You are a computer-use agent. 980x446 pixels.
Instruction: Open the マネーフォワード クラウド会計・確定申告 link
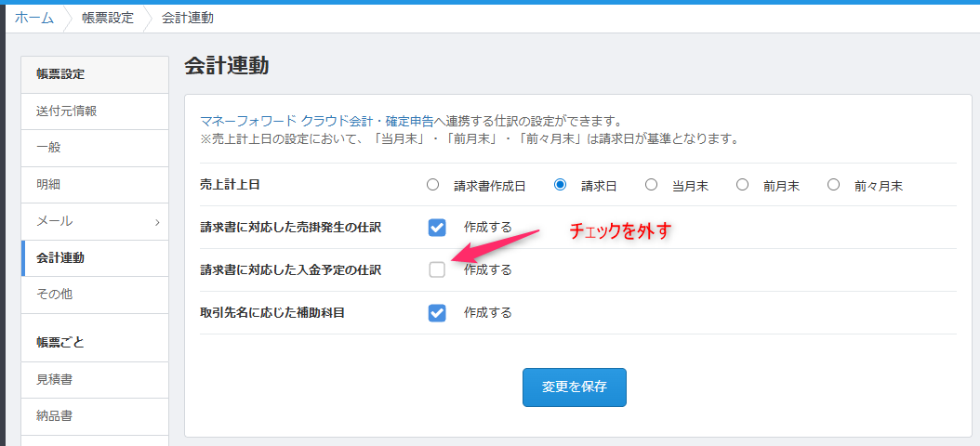tap(316, 121)
